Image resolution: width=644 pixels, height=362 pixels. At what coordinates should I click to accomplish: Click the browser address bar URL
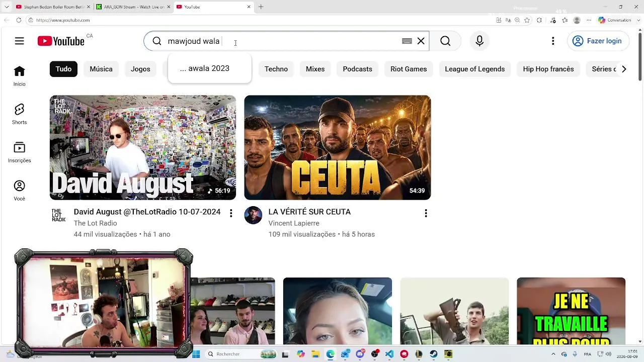coord(63,20)
